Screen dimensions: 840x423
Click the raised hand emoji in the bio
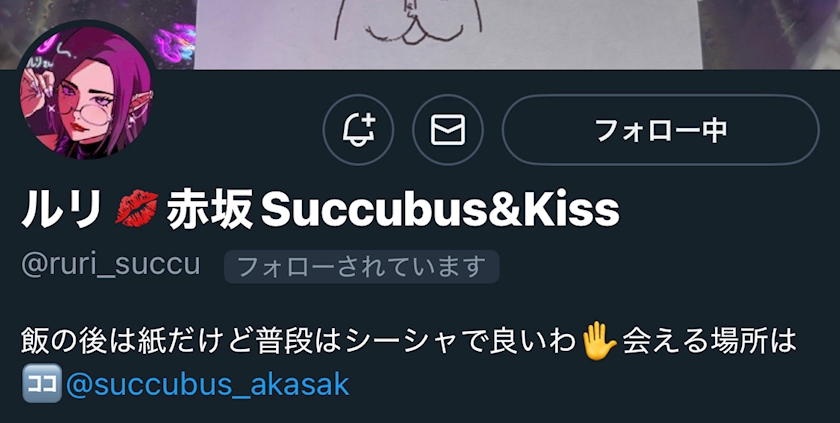600,343
